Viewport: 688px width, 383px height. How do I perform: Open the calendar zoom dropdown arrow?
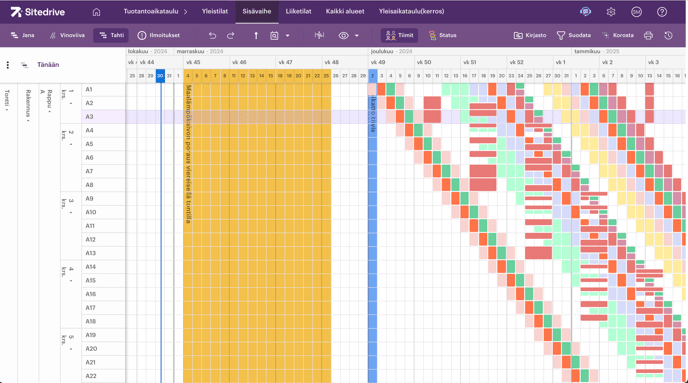tap(287, 36)
